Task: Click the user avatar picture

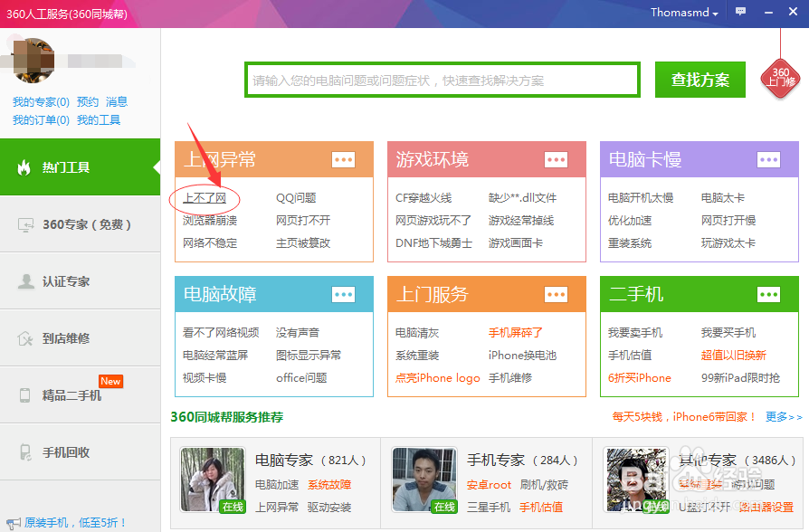Action: (33, 60)
